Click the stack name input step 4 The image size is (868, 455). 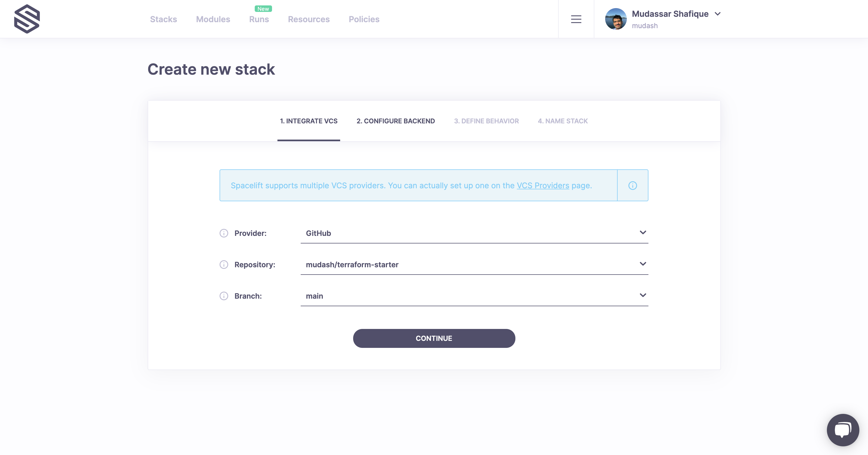[563, 121]
